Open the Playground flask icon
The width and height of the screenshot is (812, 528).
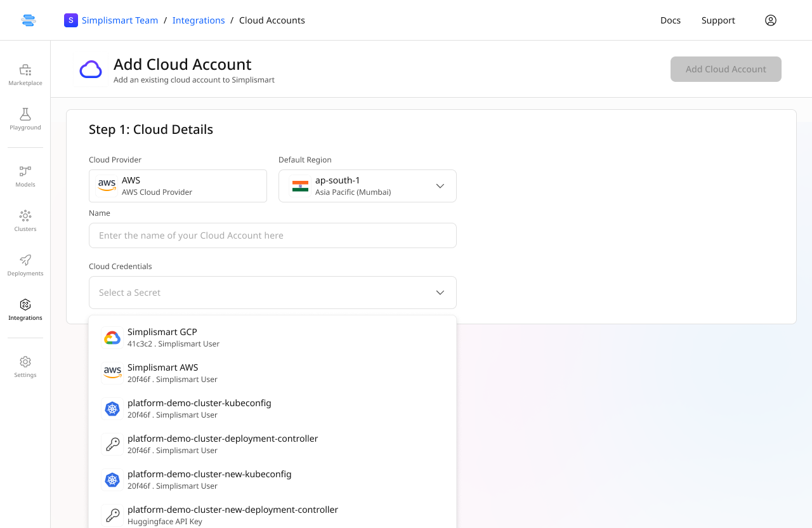point(25,114)
